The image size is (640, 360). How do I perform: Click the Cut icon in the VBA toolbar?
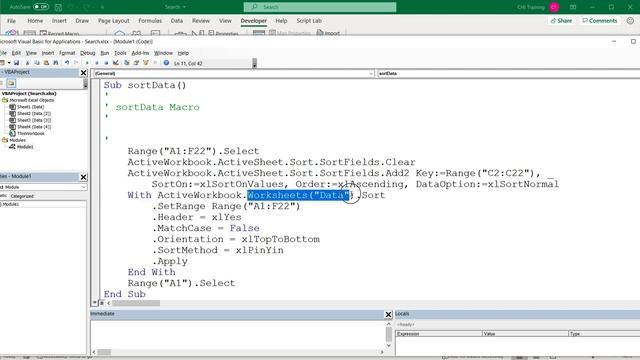(x=27, y=63)
